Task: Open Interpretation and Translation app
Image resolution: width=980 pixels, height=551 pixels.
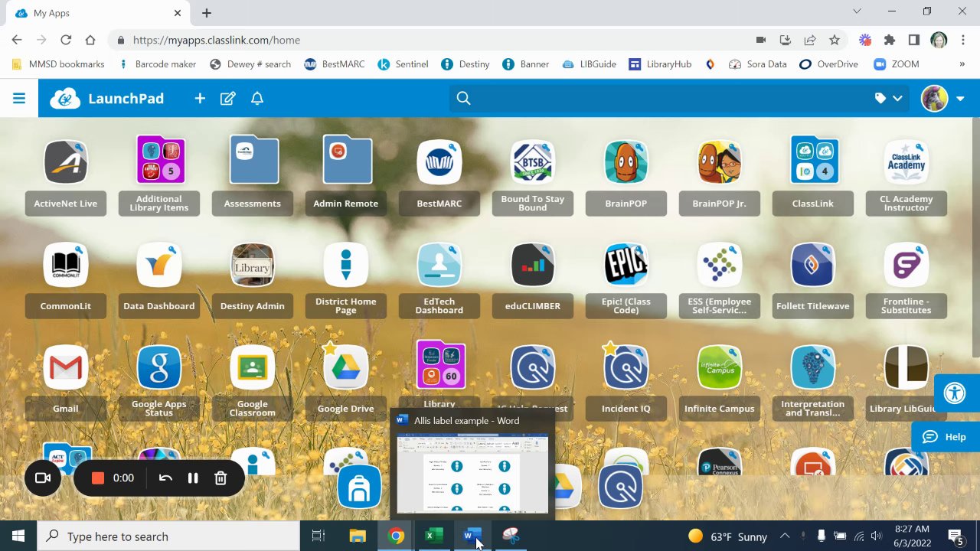Action: [813, 367]
